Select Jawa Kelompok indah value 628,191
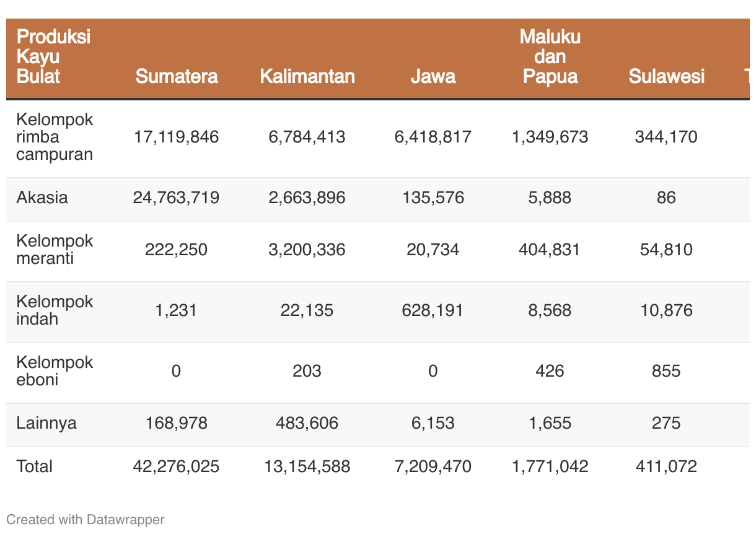The height and width of the screenshot is (534, 756). 433,310
